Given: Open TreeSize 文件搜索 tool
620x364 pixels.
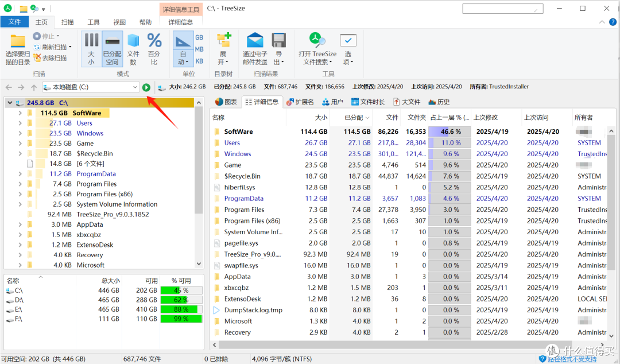Looking at the screenshot, I should [317, 49].
